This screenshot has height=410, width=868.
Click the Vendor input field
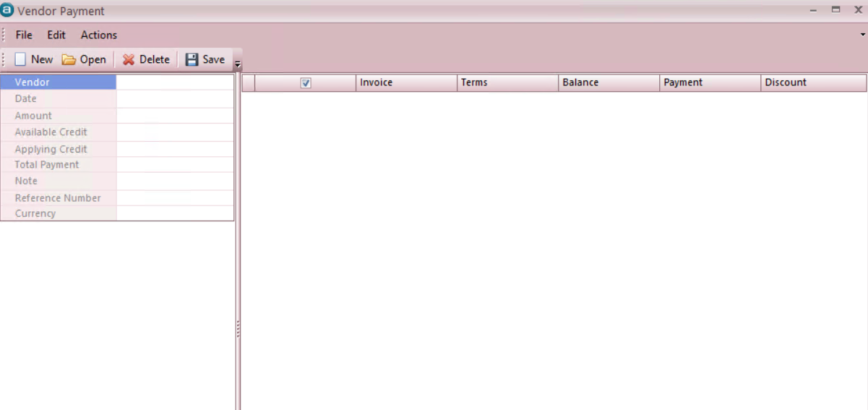point(175,82)
